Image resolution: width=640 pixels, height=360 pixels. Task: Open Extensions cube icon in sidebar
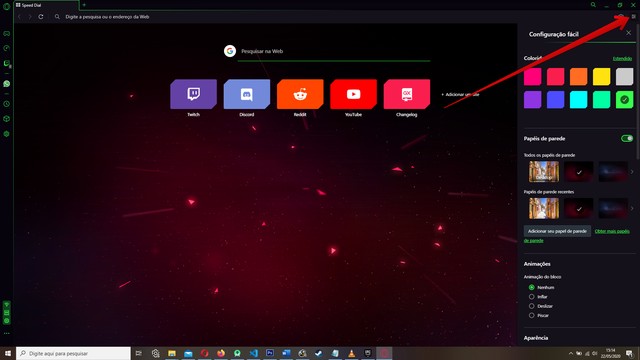[x=7, y=119]
